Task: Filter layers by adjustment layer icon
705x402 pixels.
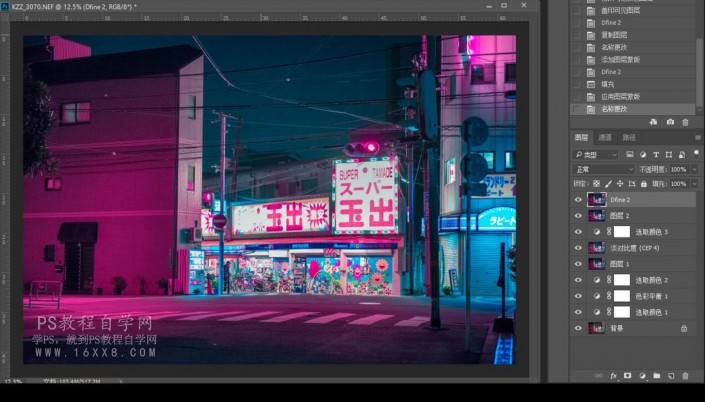Action: pos(643,155)
